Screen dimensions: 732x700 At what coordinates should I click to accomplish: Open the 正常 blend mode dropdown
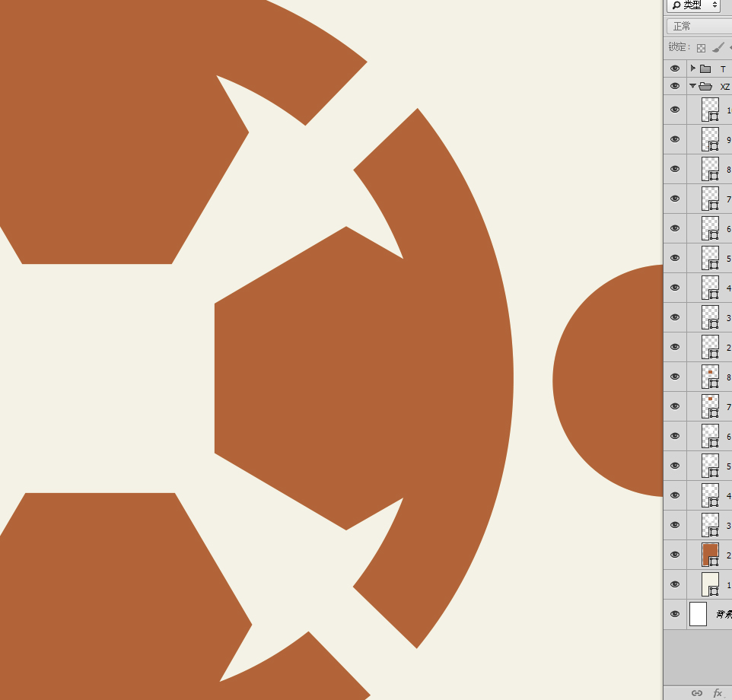click(x=699, y=26)
